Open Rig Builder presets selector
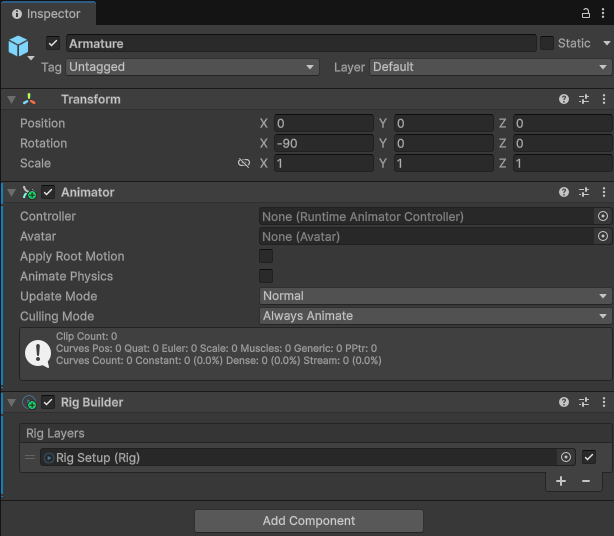Screen dimensions: 614x536 [584, 402]
